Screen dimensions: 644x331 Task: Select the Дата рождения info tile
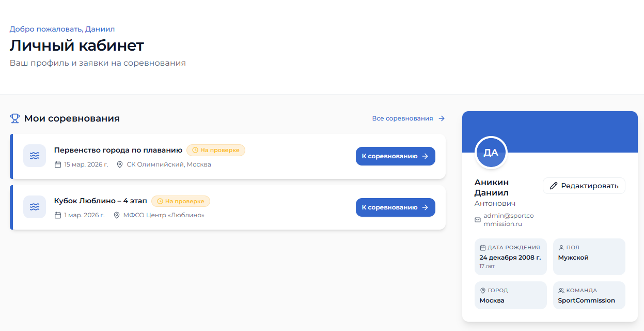click(510, 257)
